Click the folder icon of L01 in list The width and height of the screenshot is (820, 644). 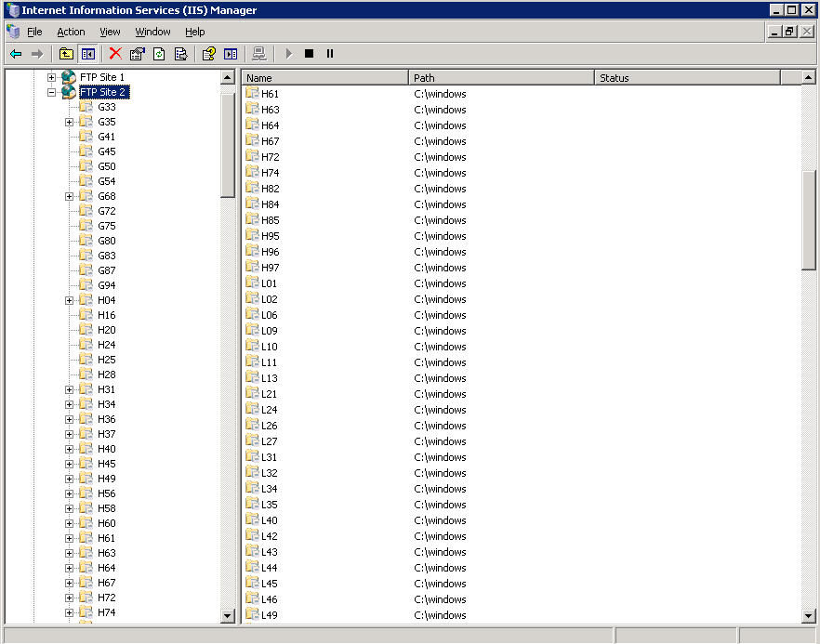pos(253,283)
